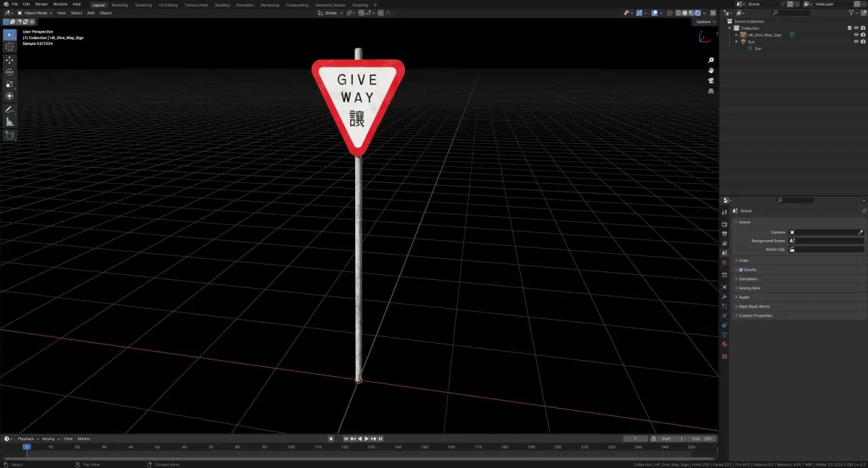Open the Texture properties tab
The image size is (868, 468).
725,355
